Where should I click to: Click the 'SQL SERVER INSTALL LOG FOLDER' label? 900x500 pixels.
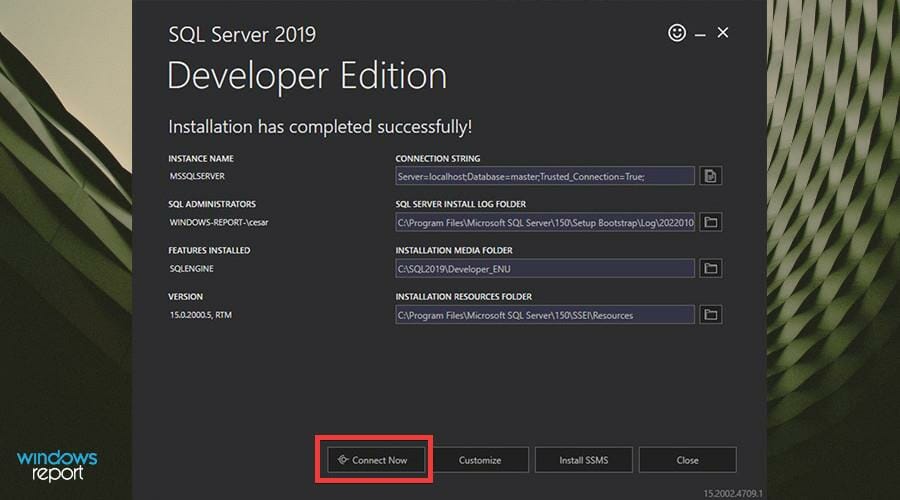click(460, 204)
